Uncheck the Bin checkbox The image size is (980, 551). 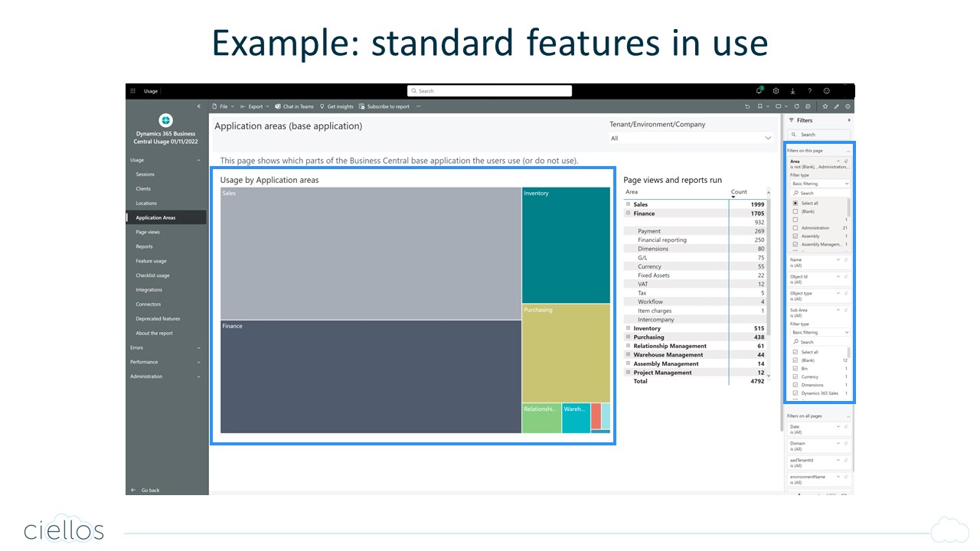[795, 369]
